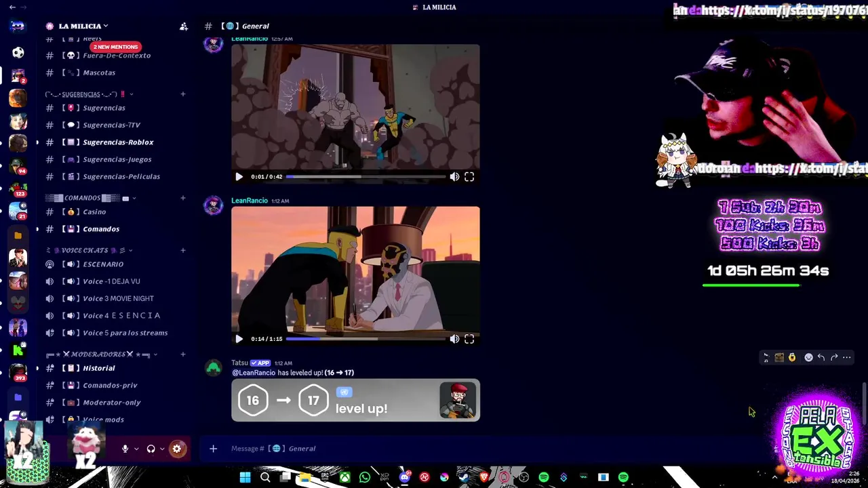Open headphones output options arrow
Screen dimensions: 868x488
click(x=162, y=449)
